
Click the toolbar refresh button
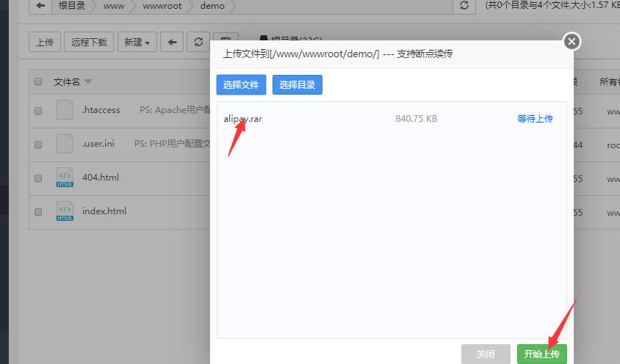[198, 43]
